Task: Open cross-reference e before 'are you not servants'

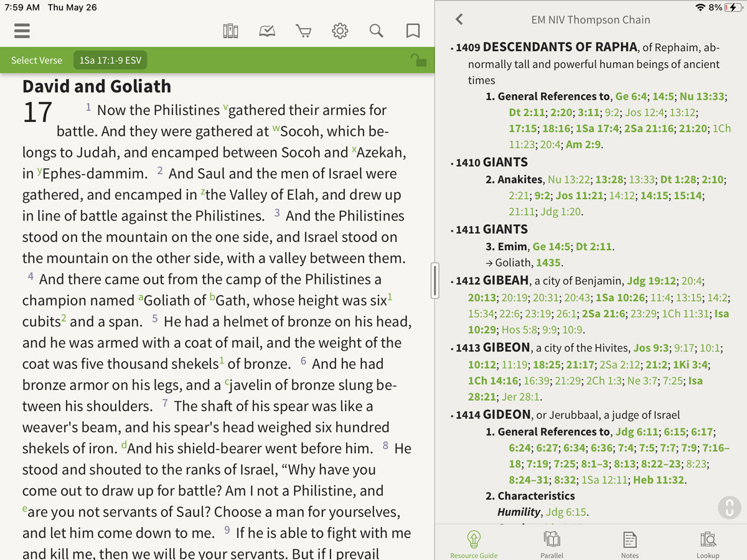Action: 25,510
